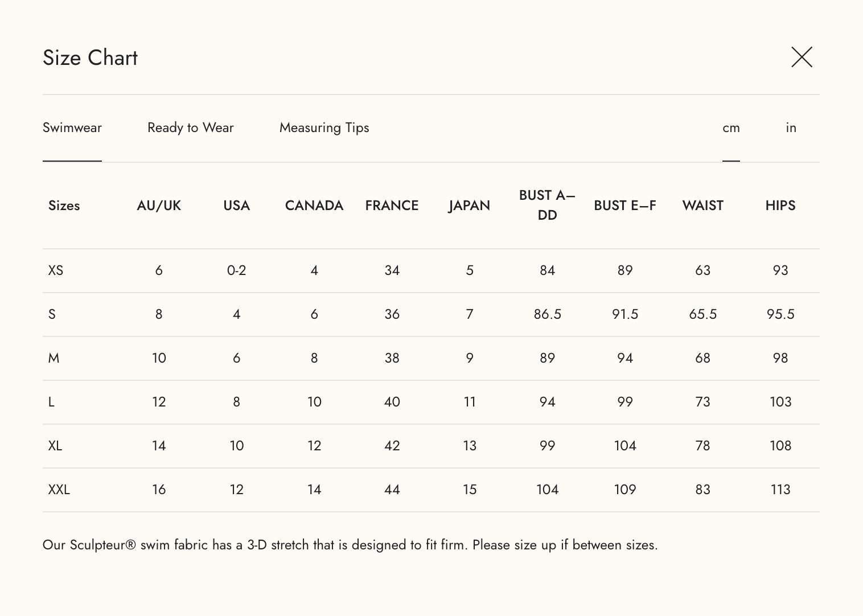Select the BUST E–F column header
This screenshot has height=616, width=863.
click(624, 206)
